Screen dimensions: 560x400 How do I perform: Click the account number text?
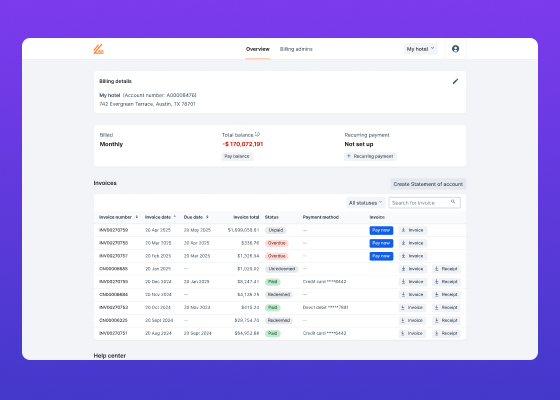(x=160, y=95)
